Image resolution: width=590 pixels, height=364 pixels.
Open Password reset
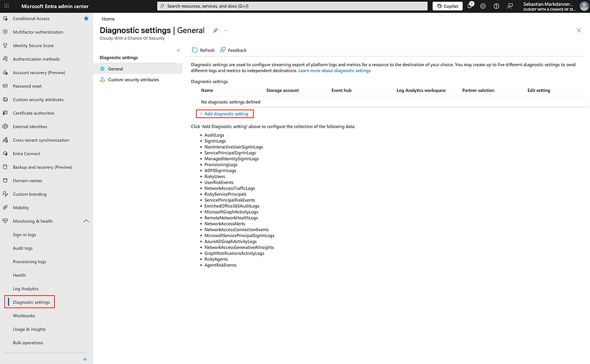[x=27, y=86]
